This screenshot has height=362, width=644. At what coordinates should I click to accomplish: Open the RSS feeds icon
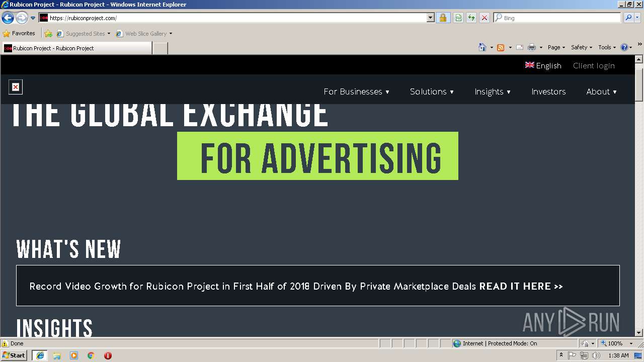point(501,47)
